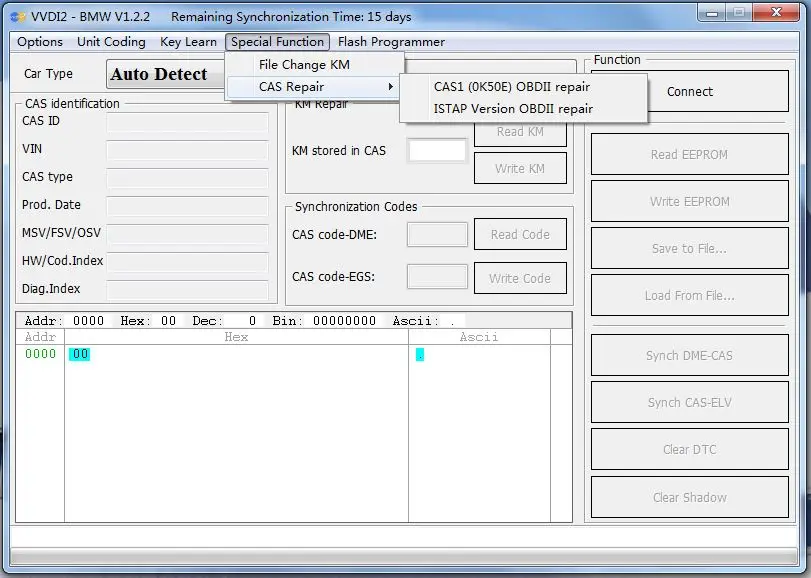
Task: Open the Unit Coding menu
Action: click(x=111, y=42)
